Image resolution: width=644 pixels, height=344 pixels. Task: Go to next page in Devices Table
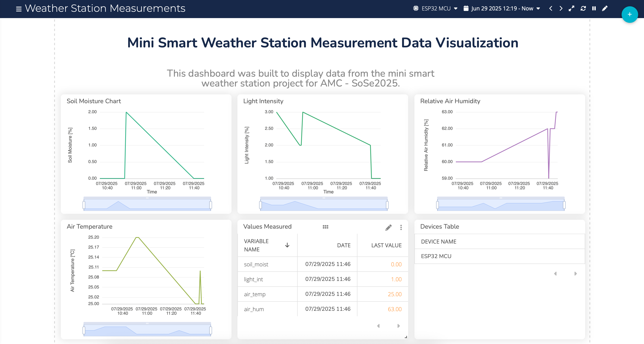click(576, 274)
